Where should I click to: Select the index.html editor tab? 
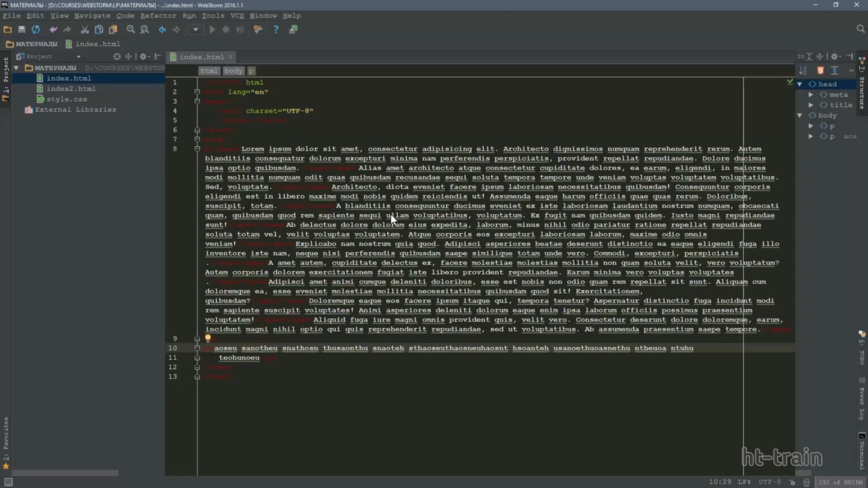201,57
